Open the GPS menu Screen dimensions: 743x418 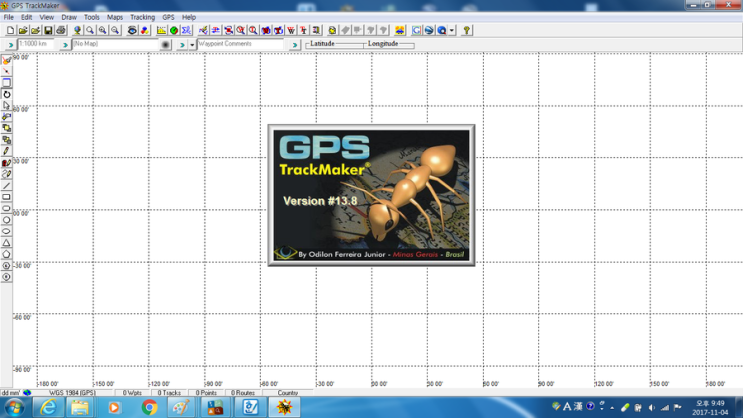[x=168, y=17]
